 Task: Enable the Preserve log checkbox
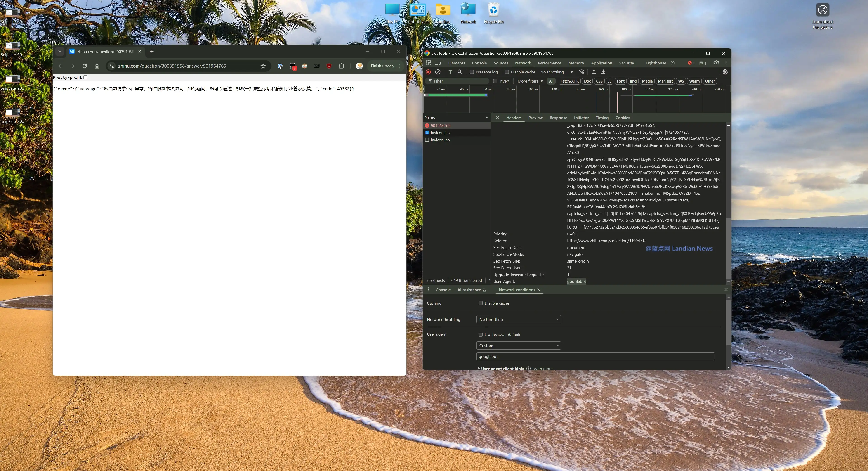[472, 72]
